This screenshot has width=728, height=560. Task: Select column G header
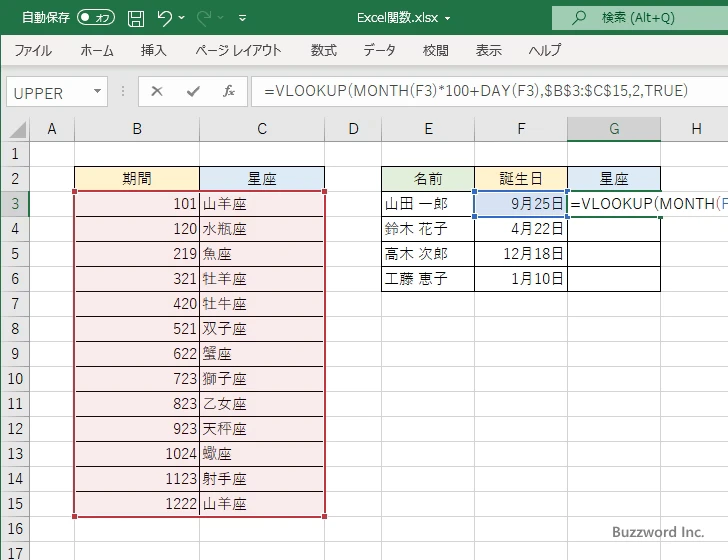tap(614, 129)
